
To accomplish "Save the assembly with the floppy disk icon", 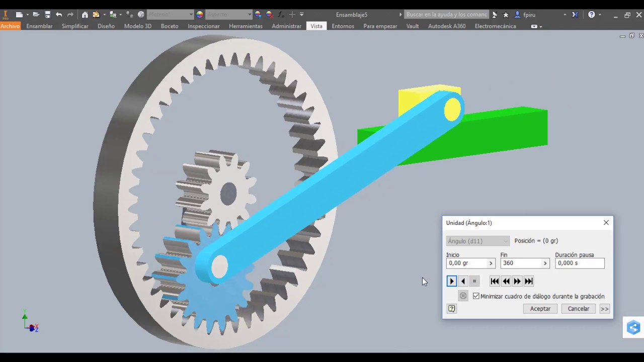I will 48,15.
